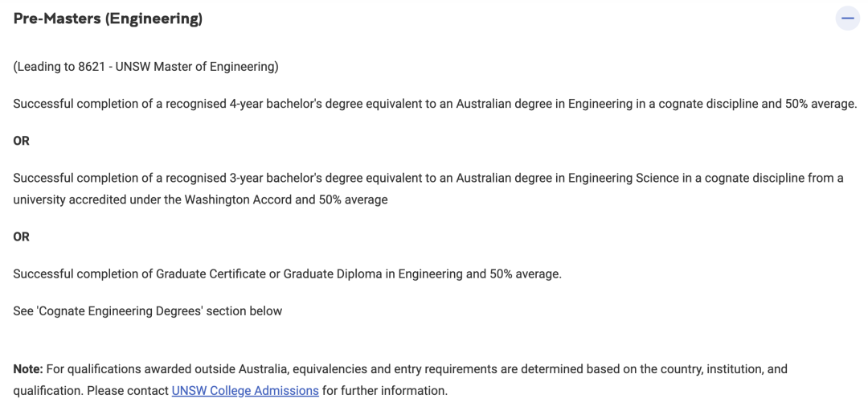Click the 4-year bachelor's degree requirement sentence
868x403 pixels.
(435, 104)
